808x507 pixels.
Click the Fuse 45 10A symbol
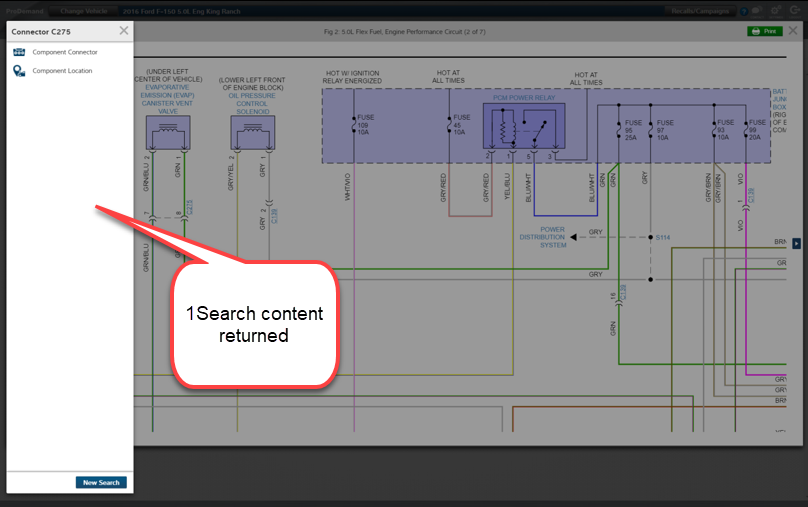pos(454,126)
